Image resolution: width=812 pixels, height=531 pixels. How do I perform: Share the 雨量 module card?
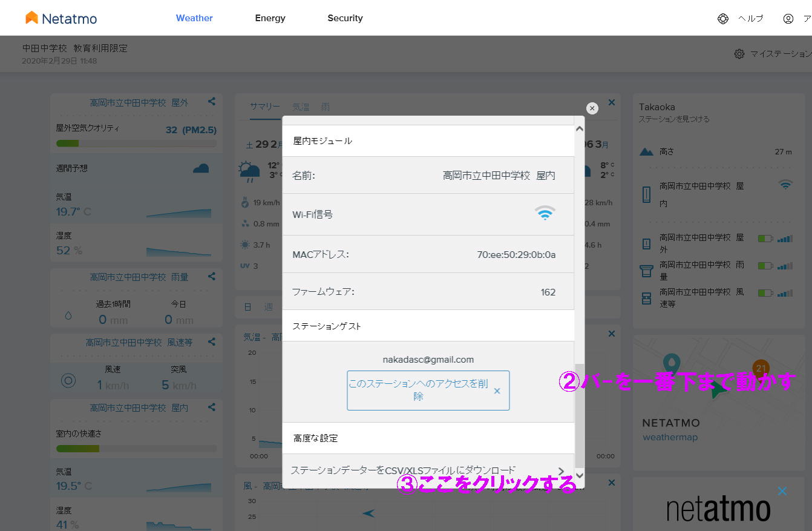[212, 276]
